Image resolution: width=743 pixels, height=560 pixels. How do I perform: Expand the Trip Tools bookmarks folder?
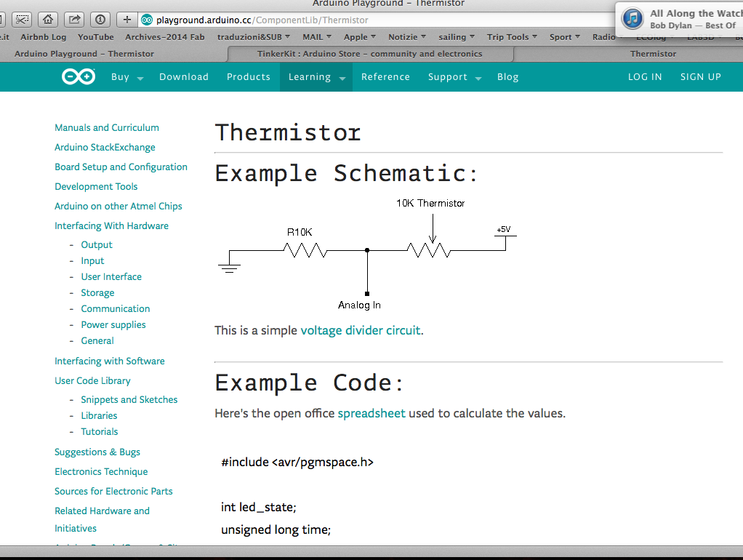pyautogui.click(x=512, y=37)
